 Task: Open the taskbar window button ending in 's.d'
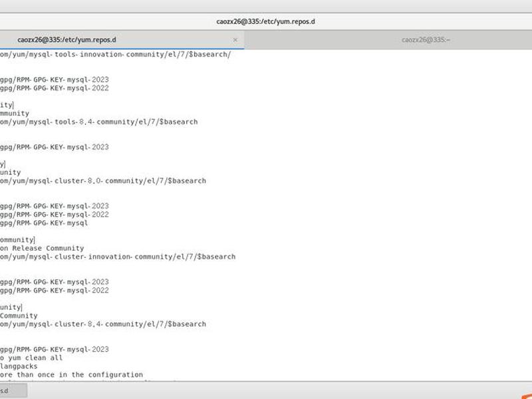(x=13, y=390)
